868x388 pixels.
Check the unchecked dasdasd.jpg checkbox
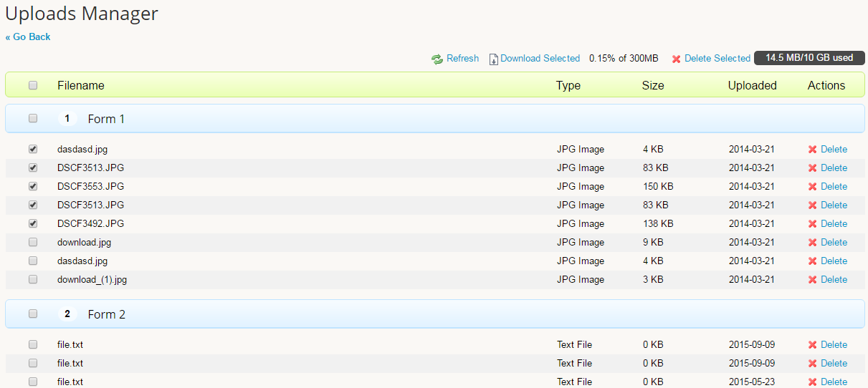[33, 261]
